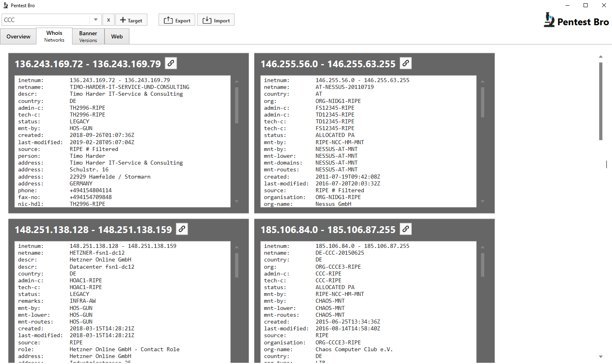Click remarks value INFRA-AW
This screenshot has height=364, width=612.
83,301
